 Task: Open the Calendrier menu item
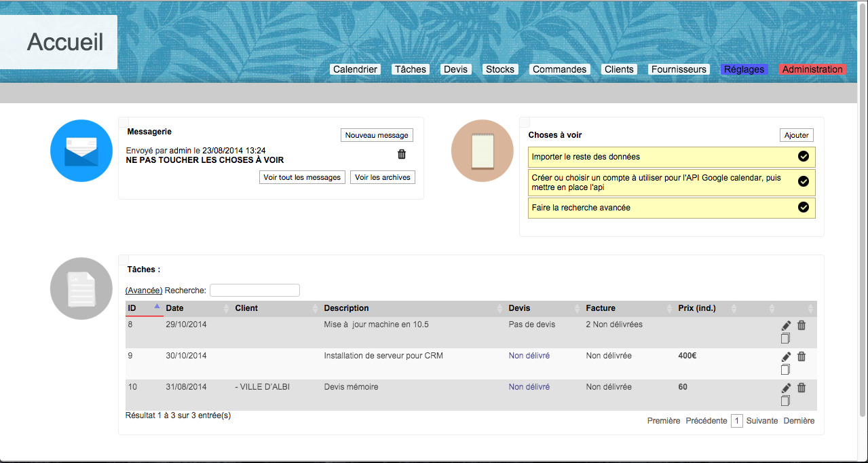[x=356, y=69]
